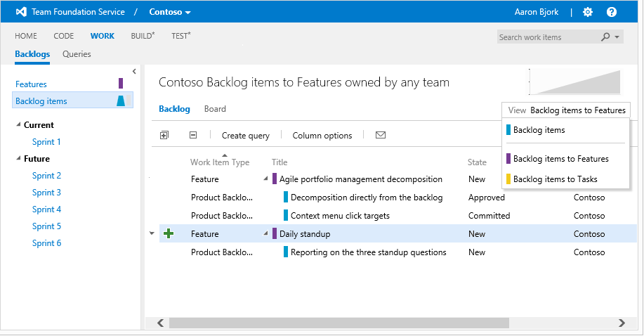Go to the TEST hub
The height and width of the screenshot is (336, 644).
click(x=180, y=36)
